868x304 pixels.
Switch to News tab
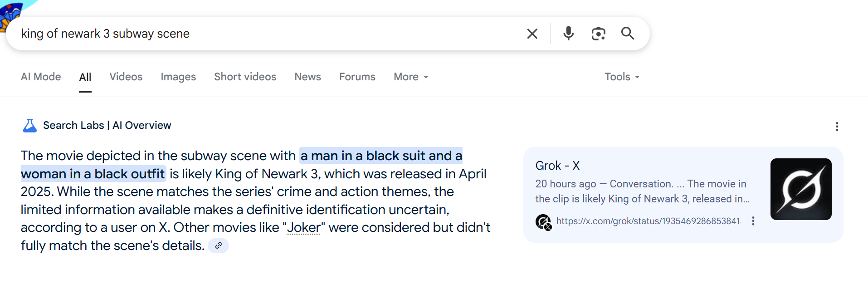pyautogui.click(x=308, y=77)
